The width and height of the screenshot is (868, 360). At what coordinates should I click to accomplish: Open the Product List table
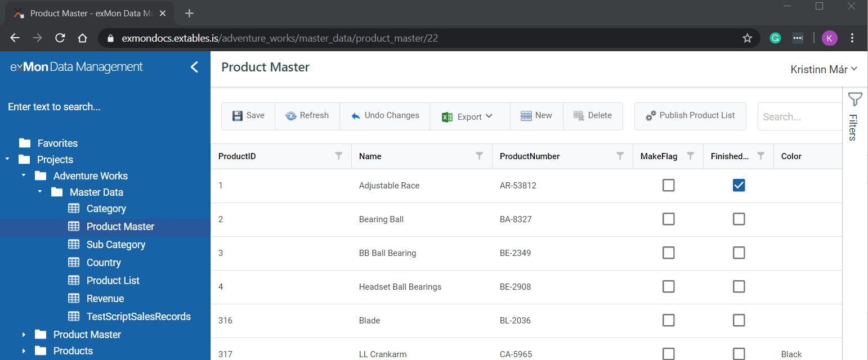[x=113, y=281]
